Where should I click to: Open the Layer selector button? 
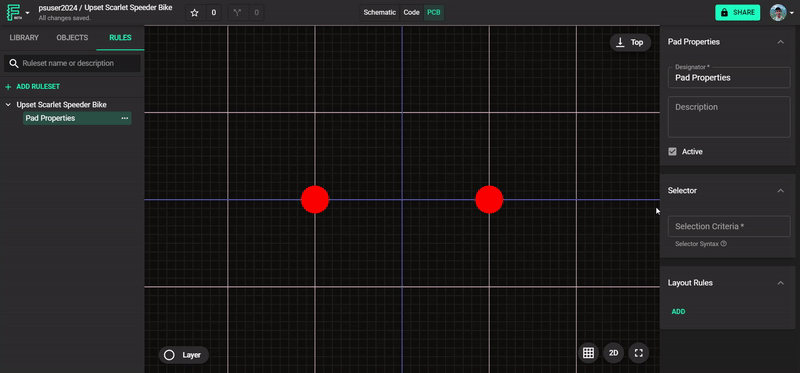184,355
